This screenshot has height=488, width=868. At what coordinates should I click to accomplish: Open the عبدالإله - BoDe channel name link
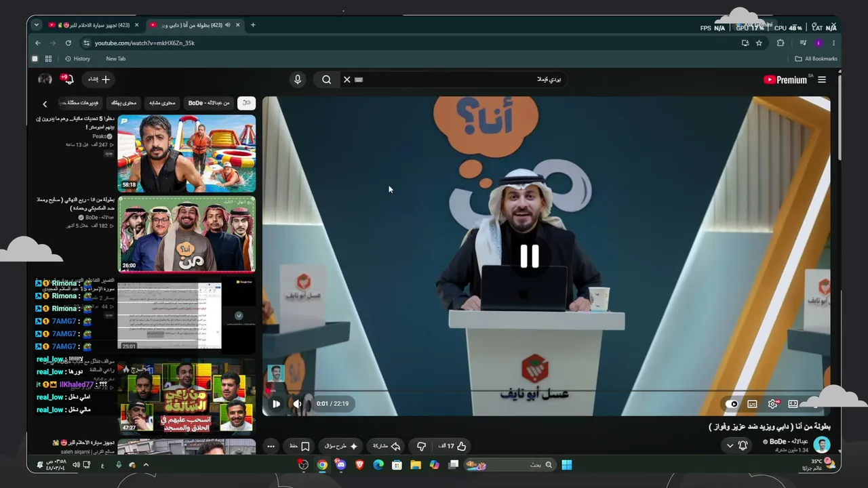(789, 442)
